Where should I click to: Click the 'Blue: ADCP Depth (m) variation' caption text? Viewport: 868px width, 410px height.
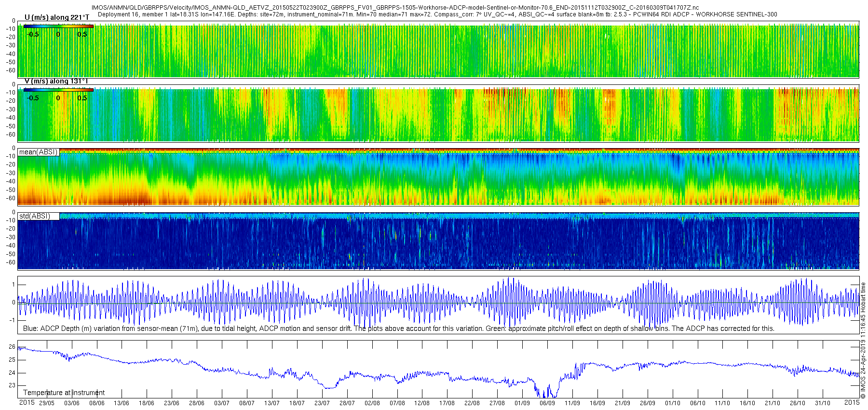click(399, 328)
